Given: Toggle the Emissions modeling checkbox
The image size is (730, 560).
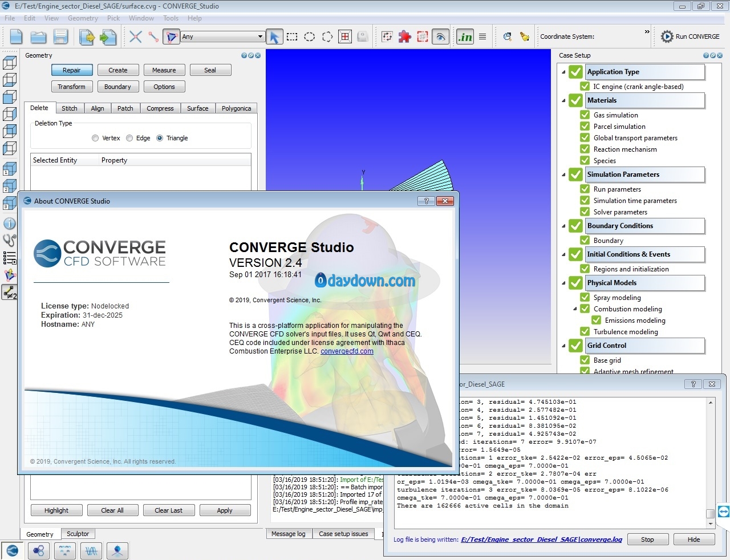Looking at the screenshot, I should tap(597, 320).
